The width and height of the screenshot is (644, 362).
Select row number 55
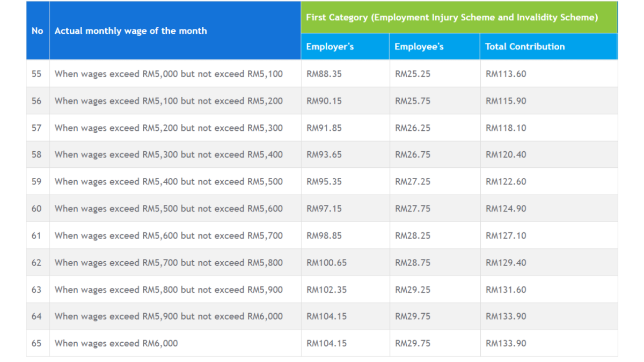[37, 73]
